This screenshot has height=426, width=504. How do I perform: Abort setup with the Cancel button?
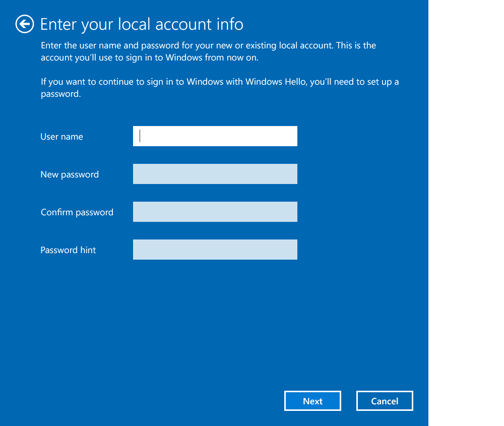pos(385,401)
